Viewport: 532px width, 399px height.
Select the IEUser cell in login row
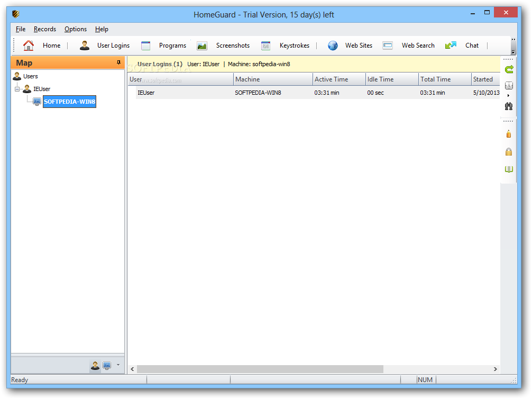146,93
